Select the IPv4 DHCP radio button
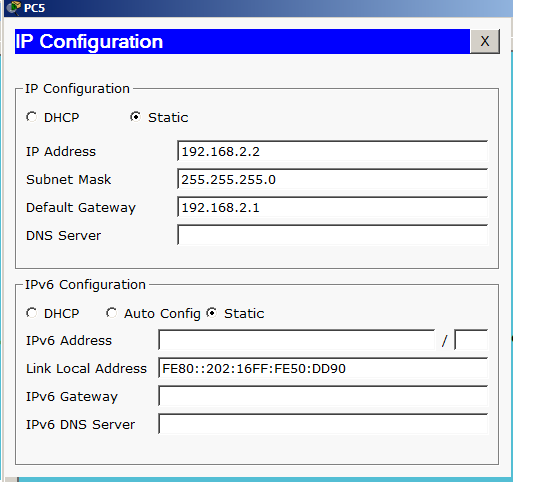Image resolution: width=535 pixels, height=489 pixels. tap(32, 117)
